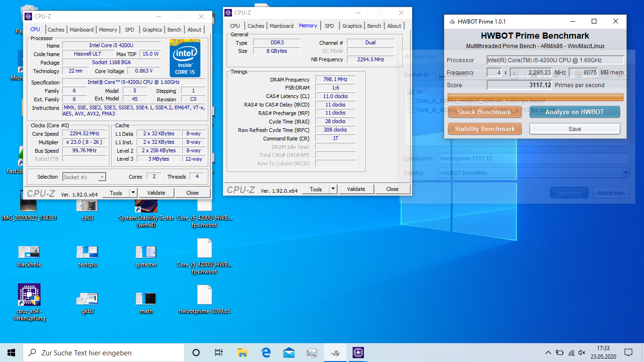This screenshot has height=362, width=644.
Task: Select the systester desktop icon
Action: tap(146, 256)
